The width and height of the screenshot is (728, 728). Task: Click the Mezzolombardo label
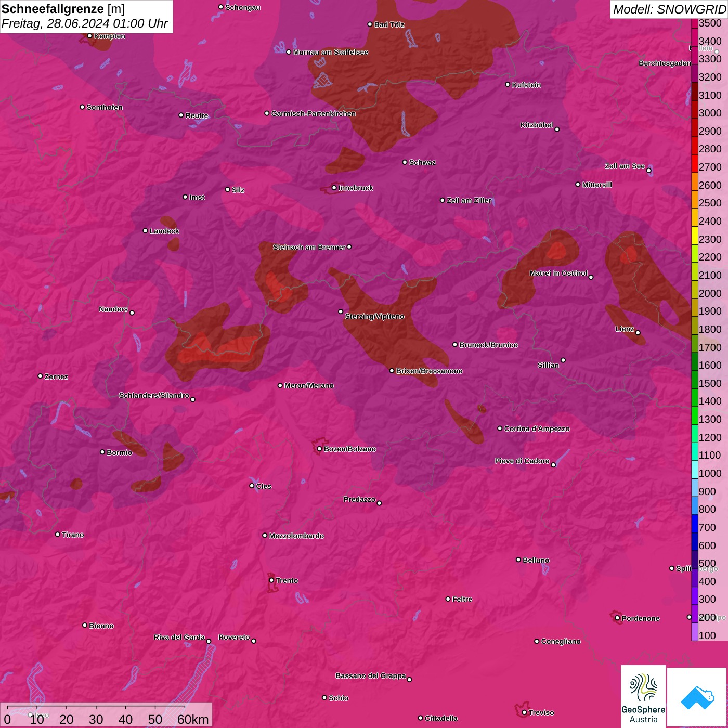(296, 536)
